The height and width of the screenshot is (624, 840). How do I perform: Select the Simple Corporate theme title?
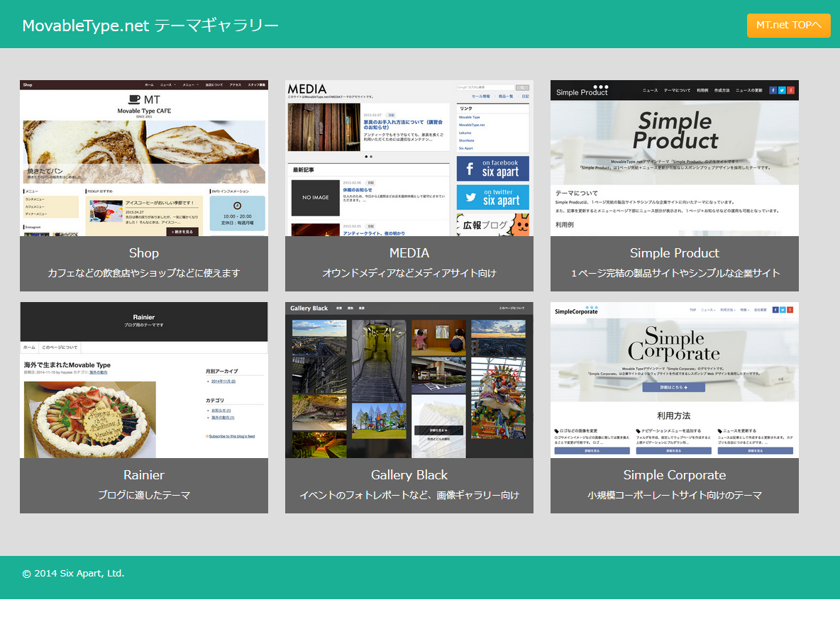pos(675,475)
